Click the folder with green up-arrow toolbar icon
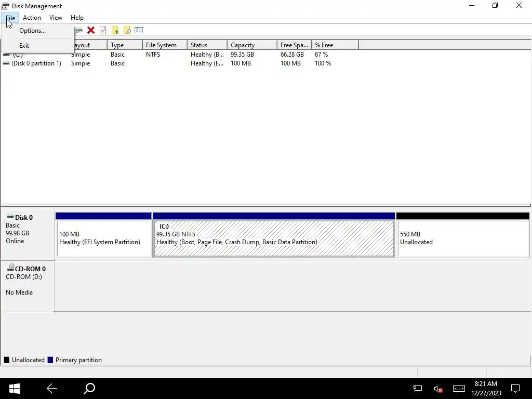The height and width of the screenshot is (399, 532). (x=115, y=30)
